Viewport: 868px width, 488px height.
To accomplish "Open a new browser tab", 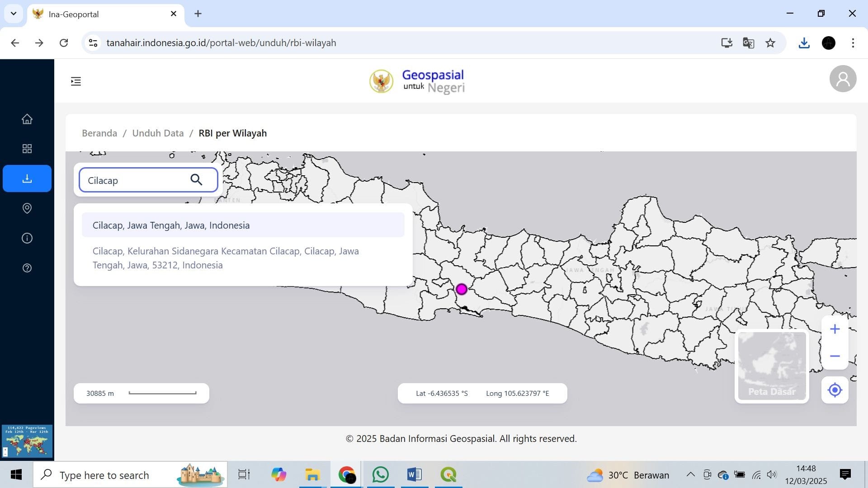I will pos(198,14).
